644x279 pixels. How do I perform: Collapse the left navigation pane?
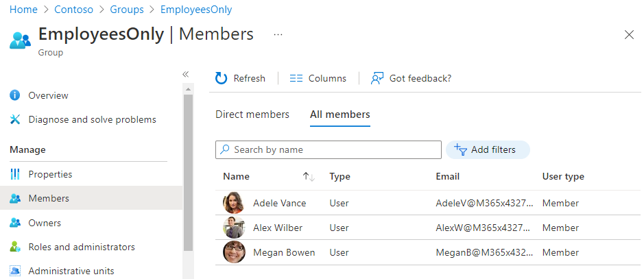[x=185, y=74]
